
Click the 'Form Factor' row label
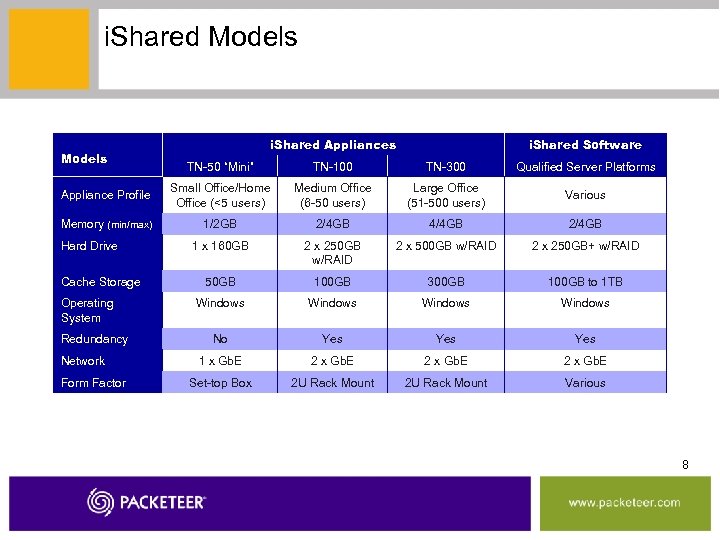[93, 383]
